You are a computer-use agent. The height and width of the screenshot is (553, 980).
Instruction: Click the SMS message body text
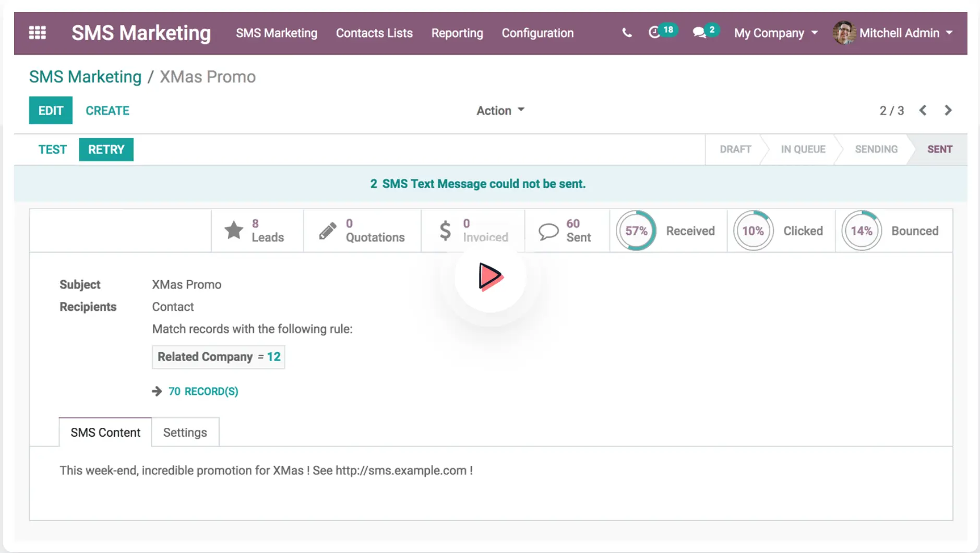[266, 471]
